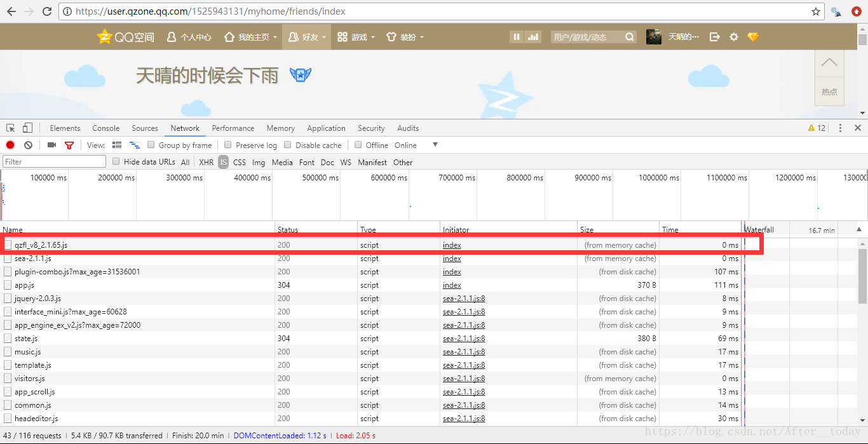Close the DevTools panel with X

(x=857, y=128)
